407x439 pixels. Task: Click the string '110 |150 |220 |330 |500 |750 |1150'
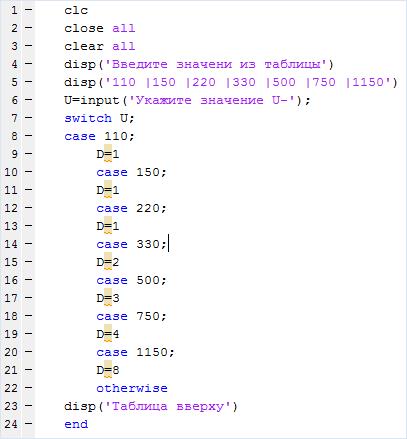(248, 82)
